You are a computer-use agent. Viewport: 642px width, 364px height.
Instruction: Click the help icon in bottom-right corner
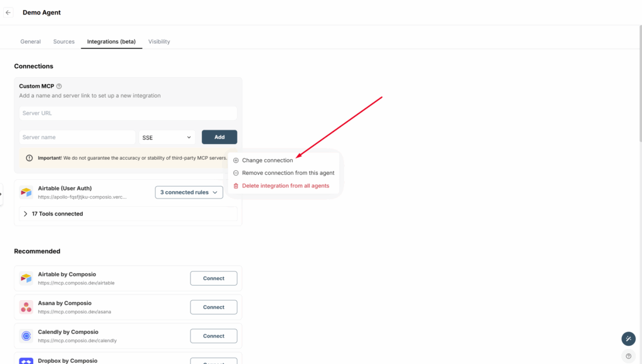tap(629, 356)
